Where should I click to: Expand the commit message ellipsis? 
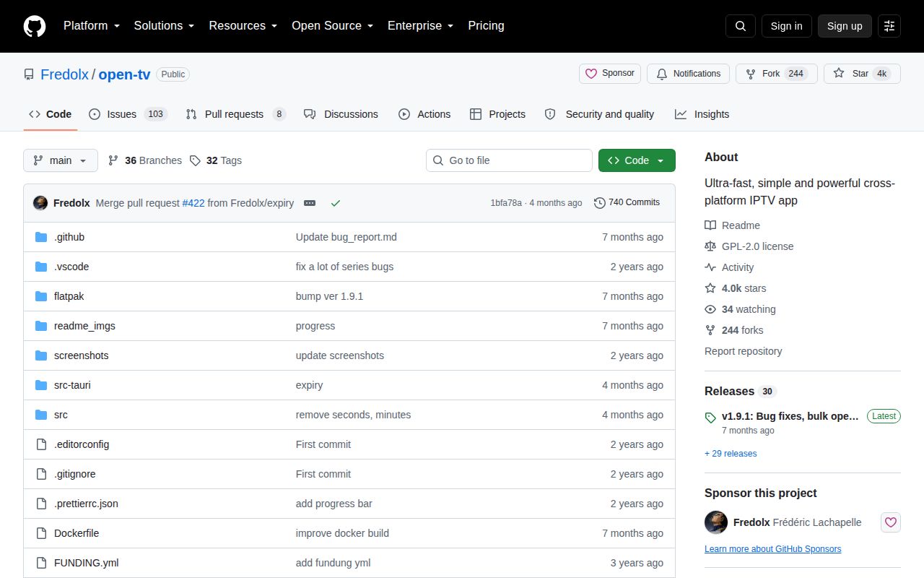310,203
